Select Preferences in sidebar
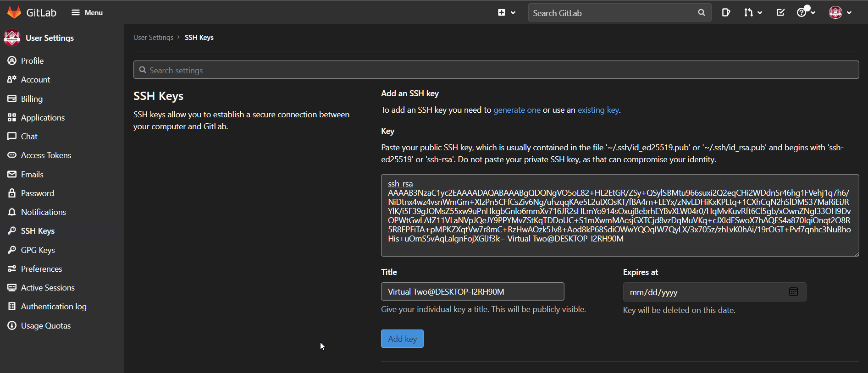 click(42, 269)
